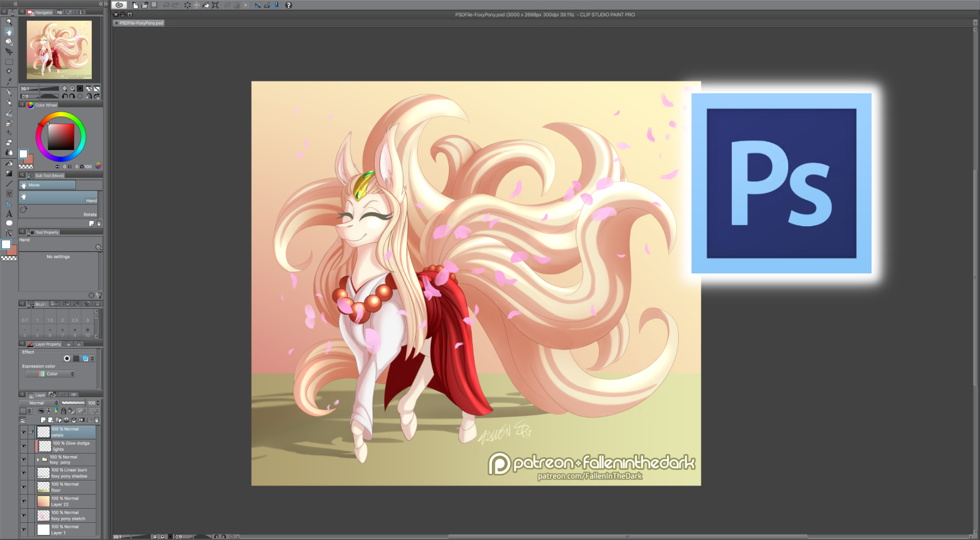The height and width of the screenshot is (540, 980).
Task: Click the Navigator zoom out icon
Action: [65, 88]
